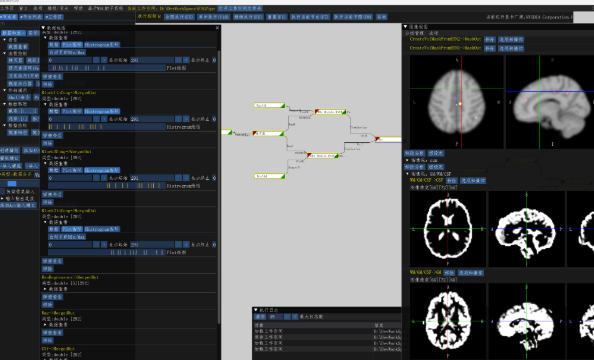
Task: Open the first item in the top menu bar
Action: (x=7, y=8)
